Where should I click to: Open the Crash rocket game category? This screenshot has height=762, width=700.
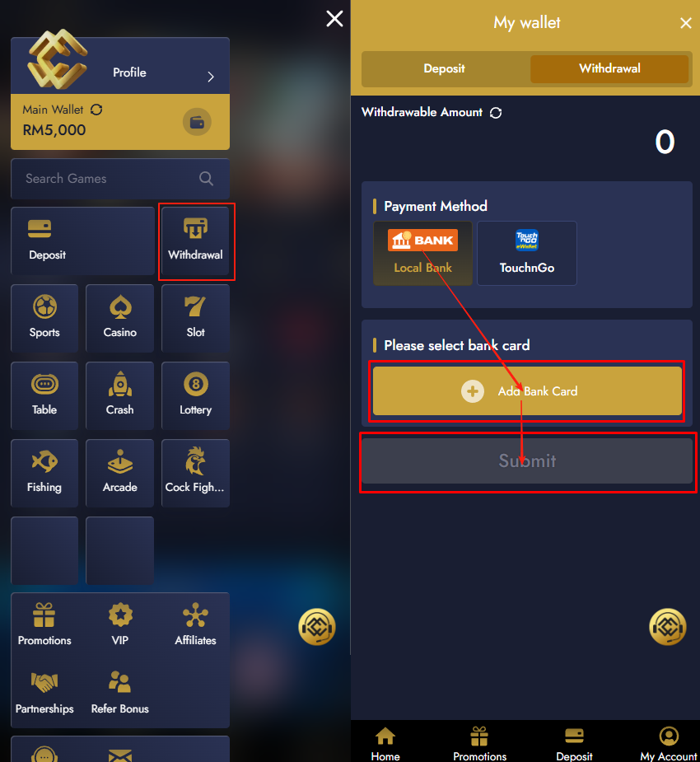[120, 395]
